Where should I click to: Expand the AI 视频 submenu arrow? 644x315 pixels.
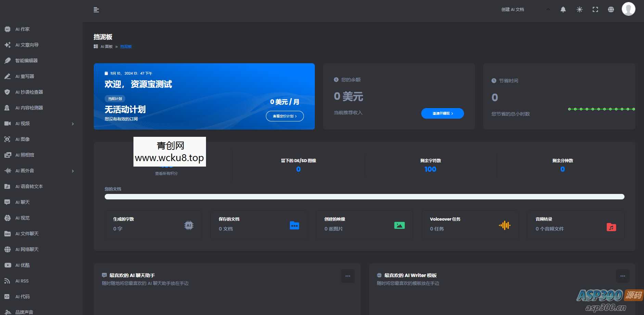point(73,124)
